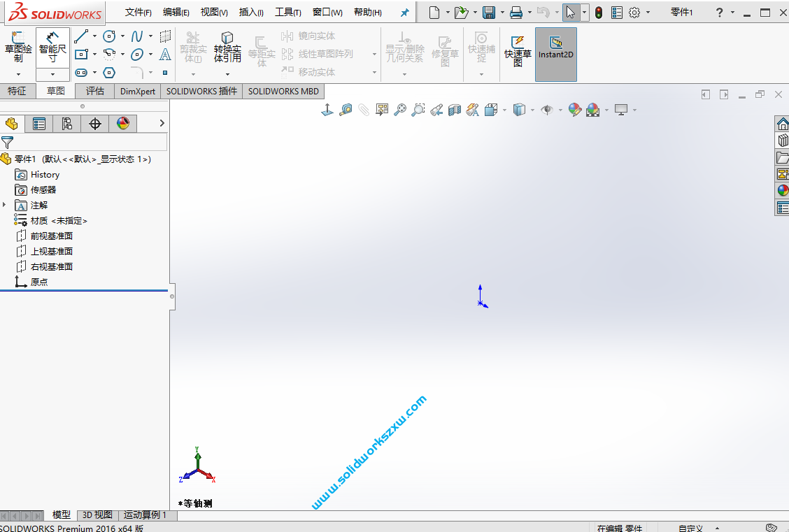Click the Section View icon
This screenshot has height=532, width=789.
pos(455,110)
